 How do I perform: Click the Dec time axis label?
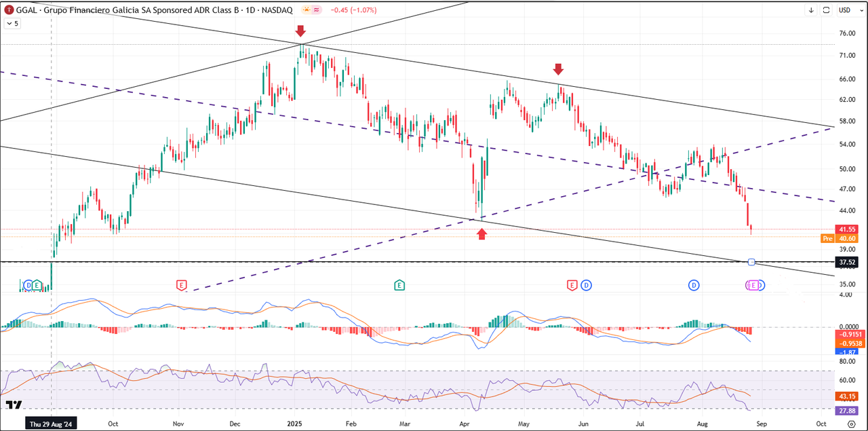coord(235,424)
